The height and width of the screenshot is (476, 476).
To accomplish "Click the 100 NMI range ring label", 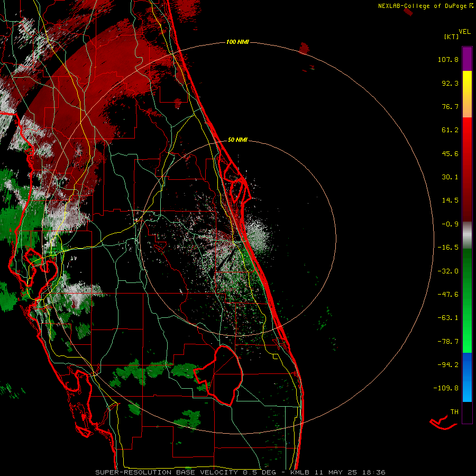I will 237,42.
